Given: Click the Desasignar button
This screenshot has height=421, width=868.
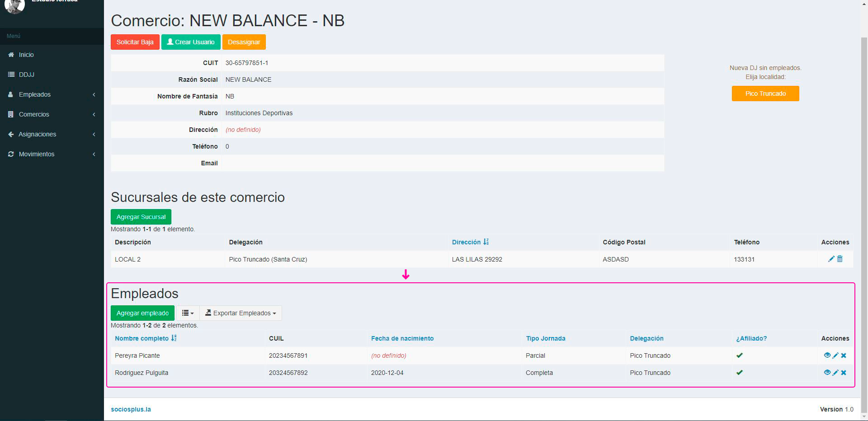Looking at the screenshot, I should coord(244,42).
